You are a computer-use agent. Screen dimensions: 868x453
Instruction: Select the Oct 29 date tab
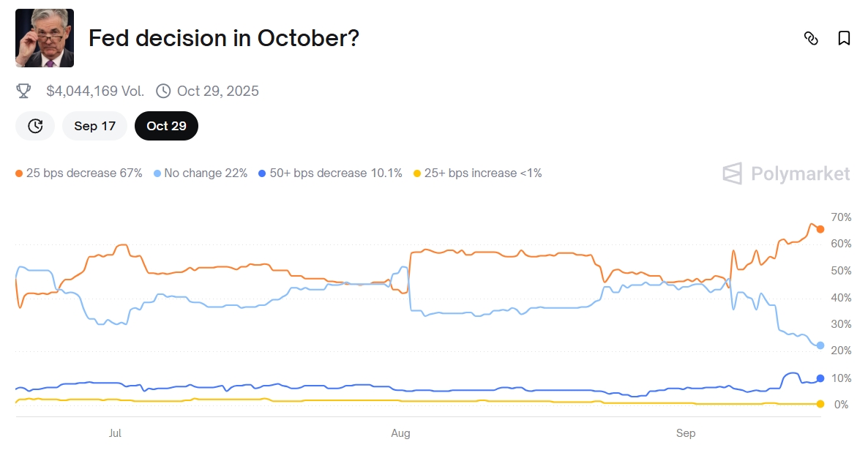(x=166, y=126)
